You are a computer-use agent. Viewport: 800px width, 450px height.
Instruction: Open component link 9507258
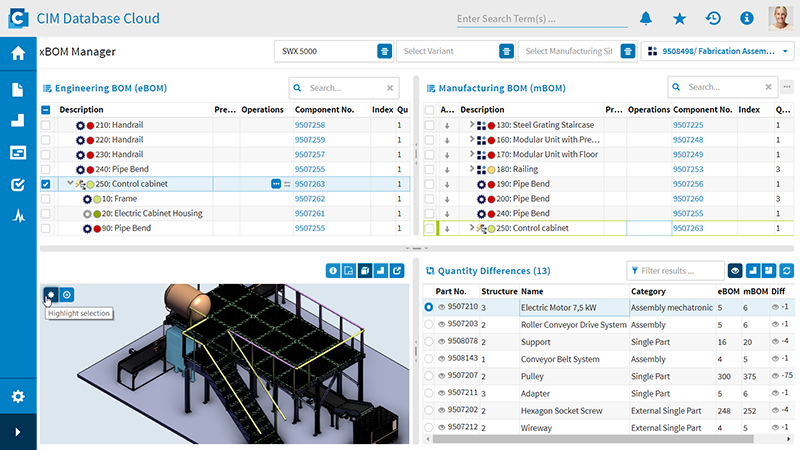pos(309,125)
